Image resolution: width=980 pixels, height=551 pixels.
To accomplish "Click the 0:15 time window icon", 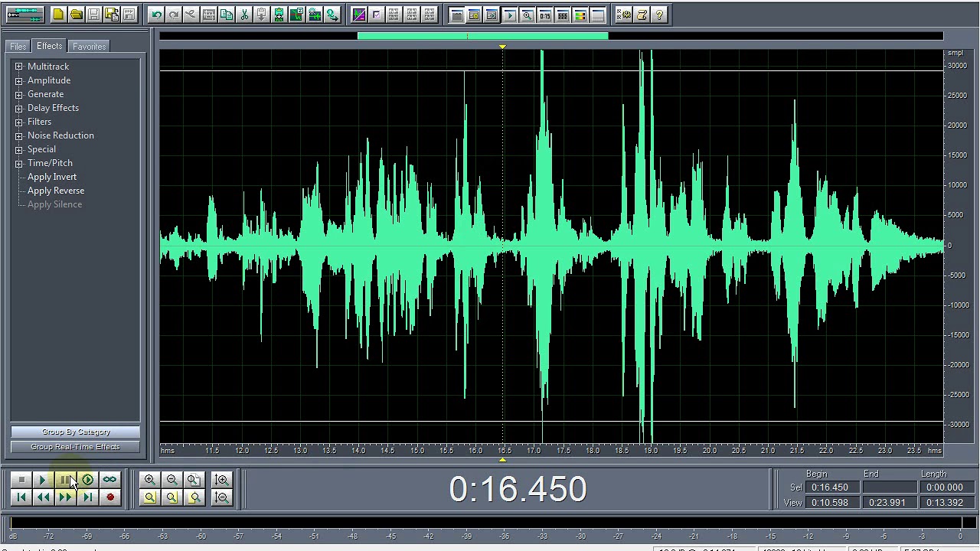I will pyautogui.click(x=545, y=15).
